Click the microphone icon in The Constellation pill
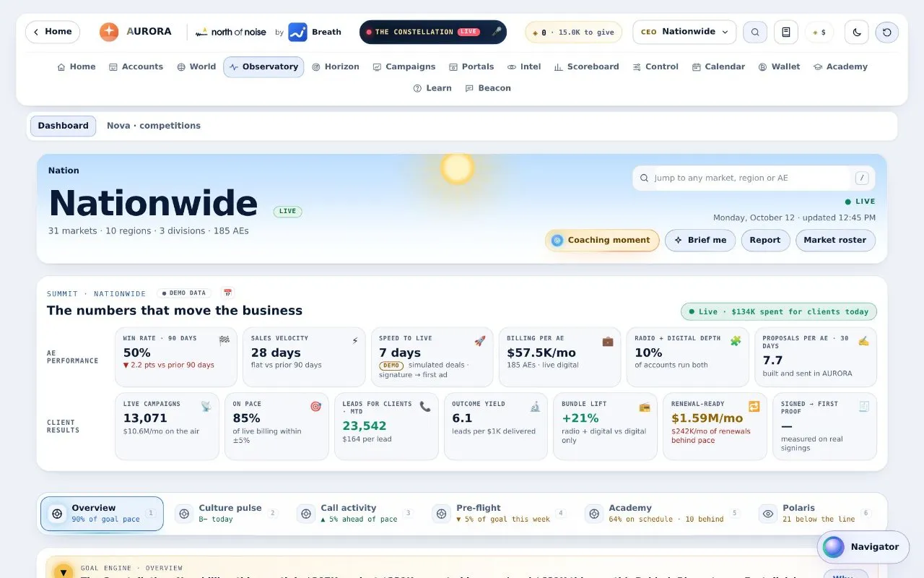The height and width of the screenshot is (578, 924). pyautogui.click(x=496, y=32)
